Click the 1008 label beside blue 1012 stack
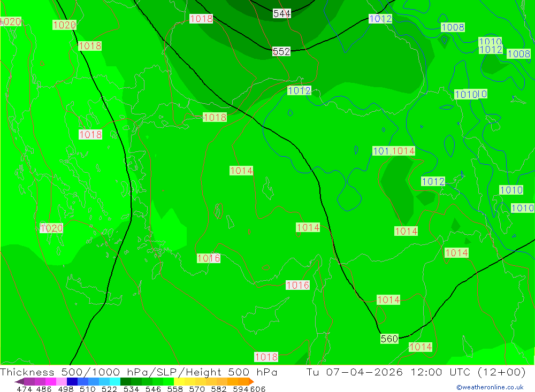The height and width of the screenshot is (392, 535). 518,54
